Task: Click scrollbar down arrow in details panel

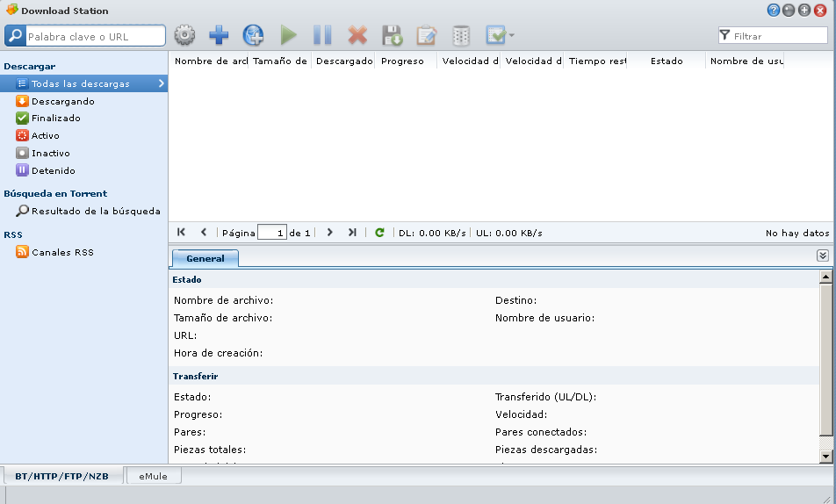Action: [x=825, y=456]
